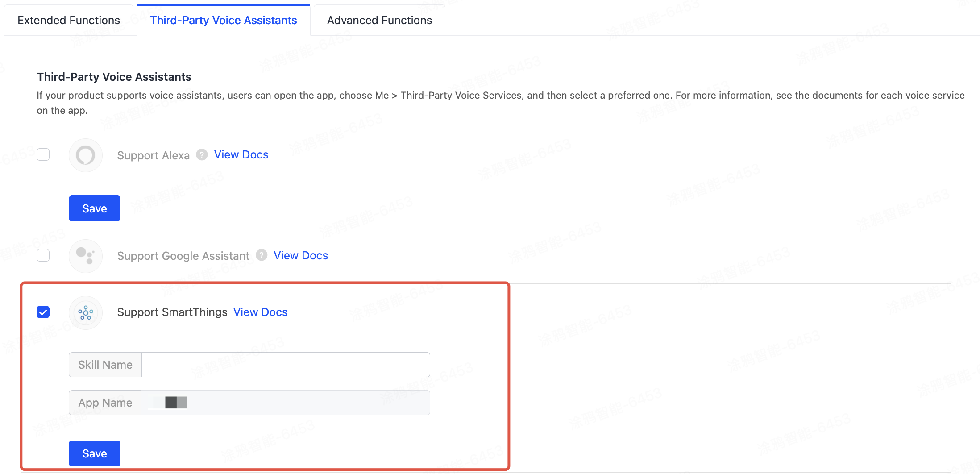Open View Docs link for Alexa
This screenshot has height=474, width=980.
tap(241, 154)
